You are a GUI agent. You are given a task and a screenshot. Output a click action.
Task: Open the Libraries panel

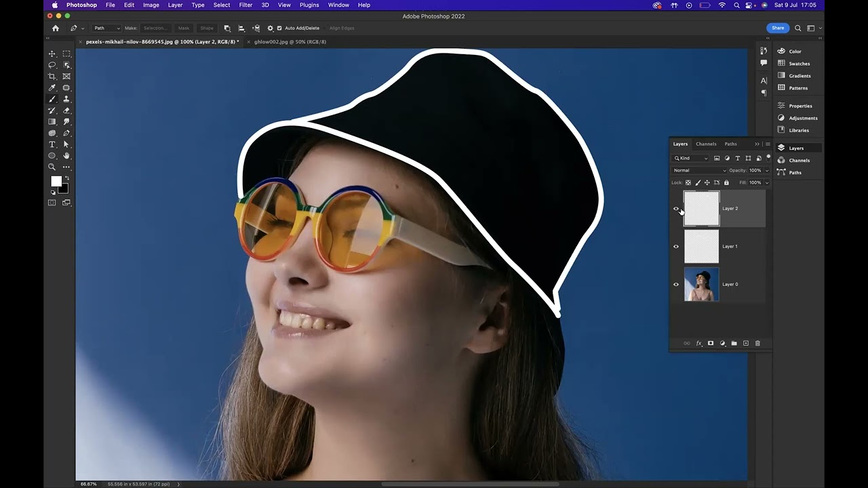pos(799,130)
